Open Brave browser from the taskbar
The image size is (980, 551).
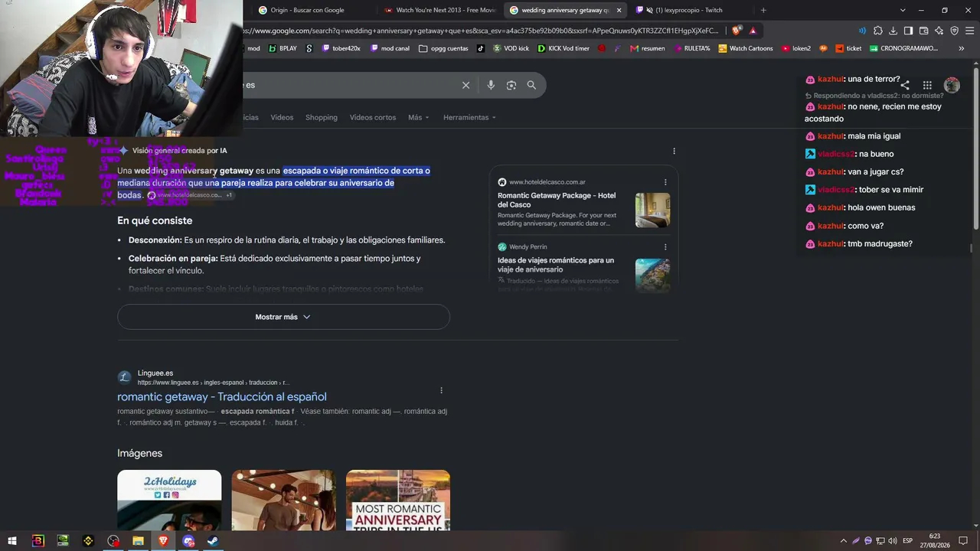tap(163, 541)
